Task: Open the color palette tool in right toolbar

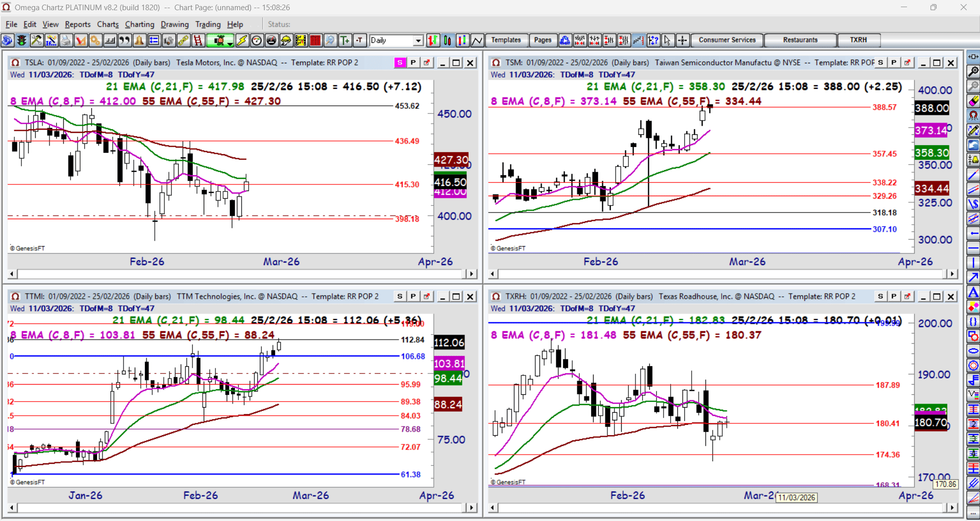Action: point(973,307)
